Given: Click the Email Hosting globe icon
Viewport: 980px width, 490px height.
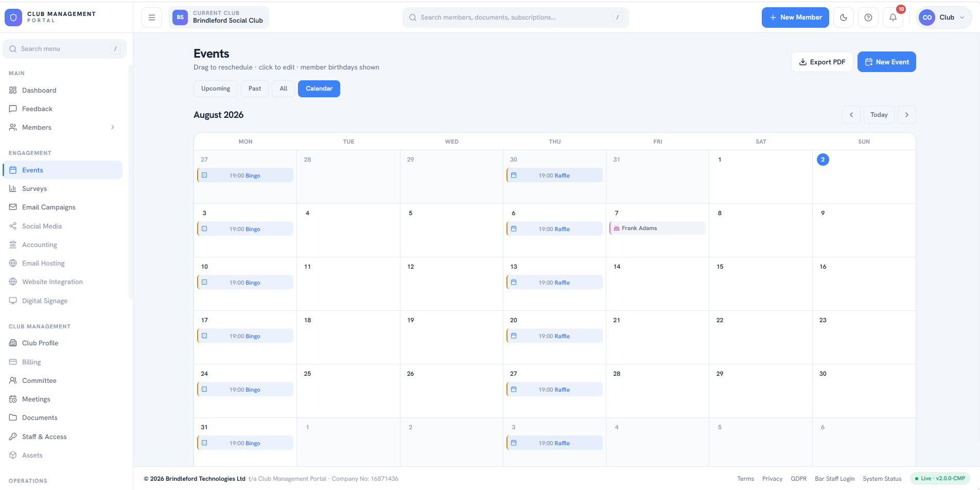Looking at the screenshot, I should point(13,263).
